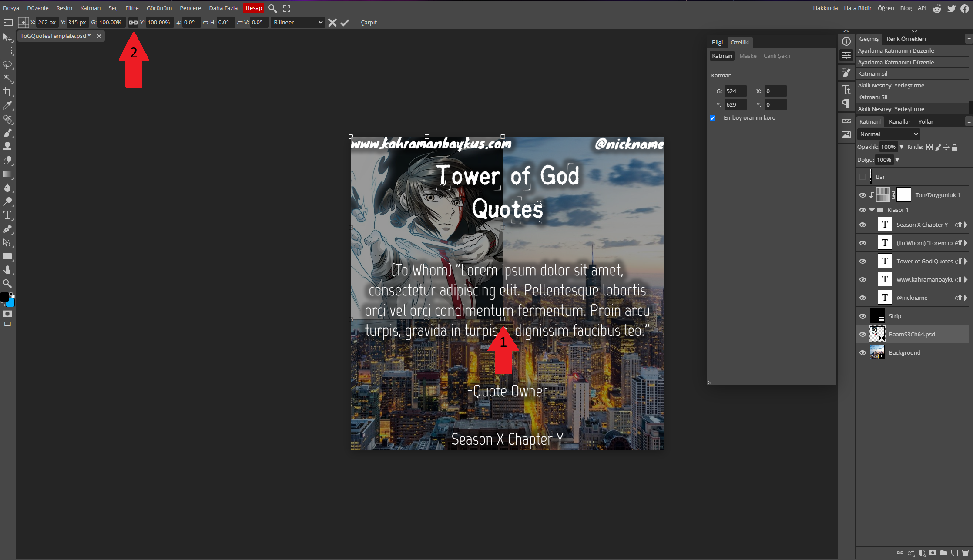Open the Paragraph panel icon
The width and height of the screenshot is (973, 560).
(846, 104)
